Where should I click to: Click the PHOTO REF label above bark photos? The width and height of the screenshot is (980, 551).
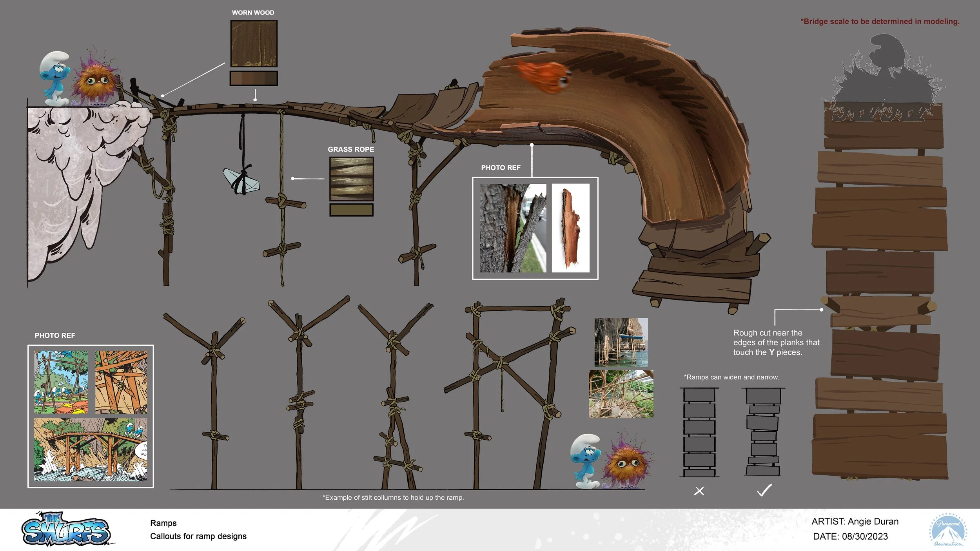tap(501, 168)
